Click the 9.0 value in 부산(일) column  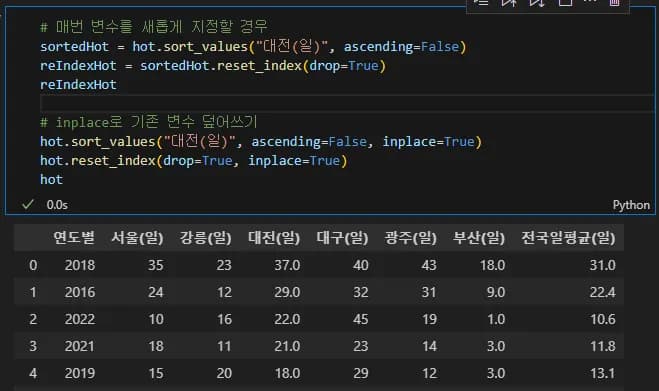pos(496,292)
